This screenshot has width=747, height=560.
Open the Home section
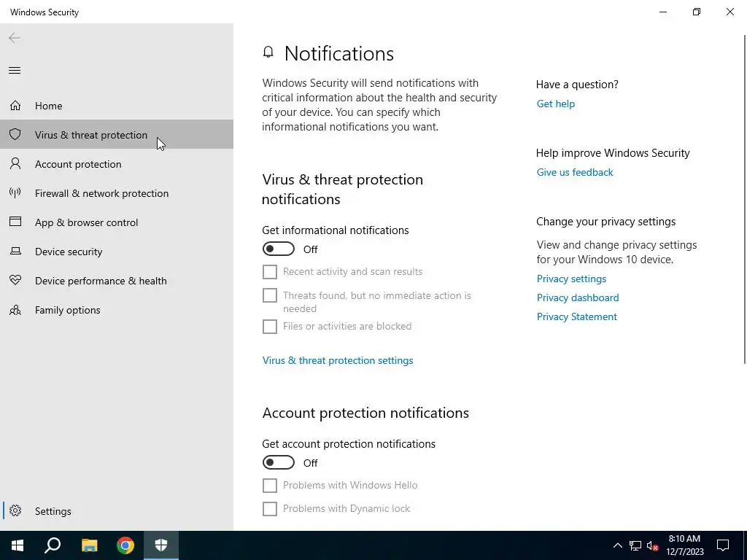click(117, 105)
